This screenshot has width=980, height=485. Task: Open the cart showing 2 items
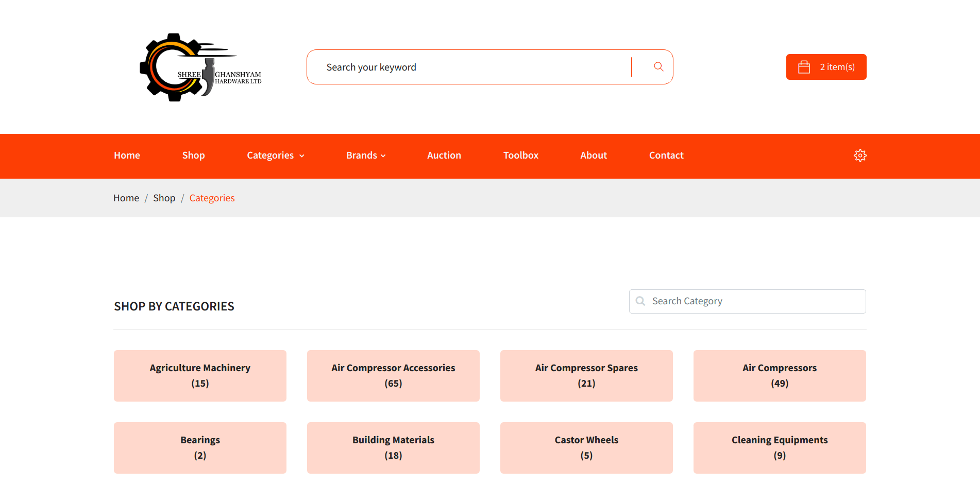tap(826, 66)
